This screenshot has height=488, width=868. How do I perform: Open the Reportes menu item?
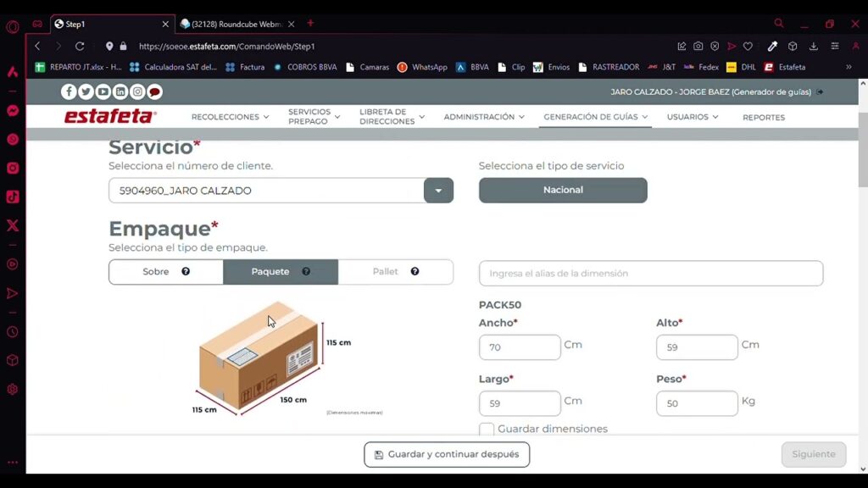(764, 117)
